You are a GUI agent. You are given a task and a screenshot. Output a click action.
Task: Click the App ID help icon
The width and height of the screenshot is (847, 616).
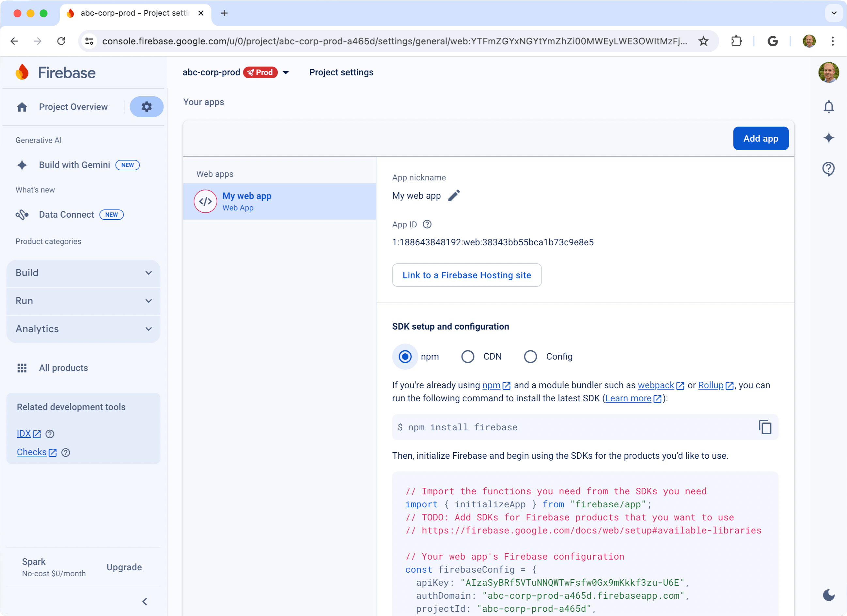click(427, 224)
